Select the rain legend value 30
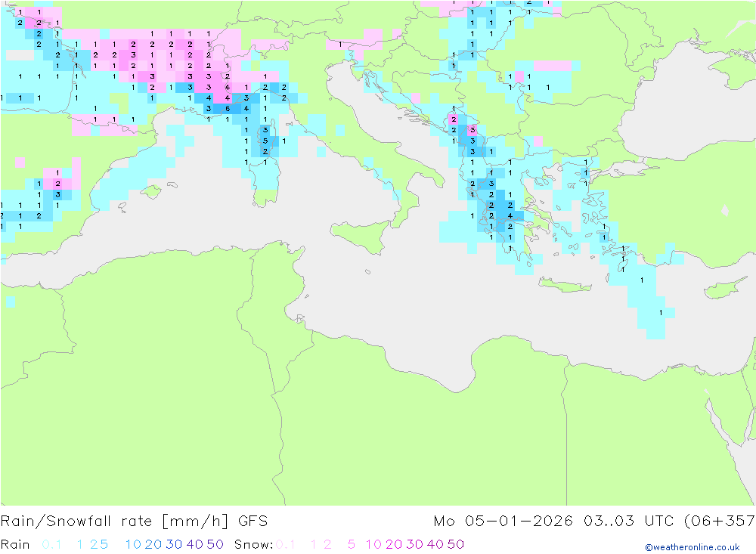 (x=174, y=544)
